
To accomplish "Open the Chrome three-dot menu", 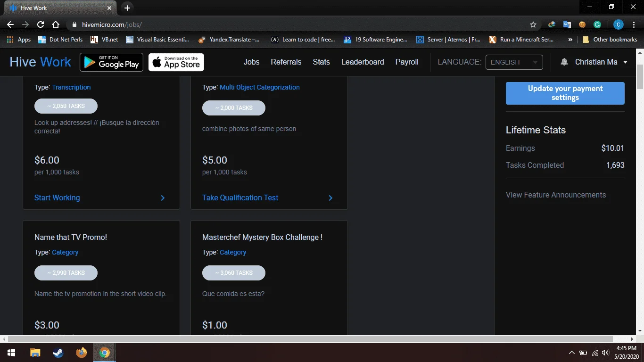I will coord(634,25).
